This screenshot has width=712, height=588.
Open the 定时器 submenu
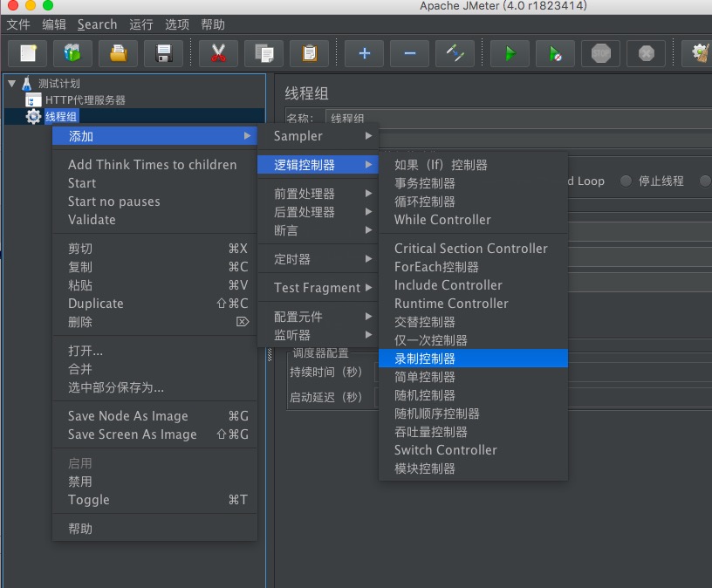pos(318,259)
